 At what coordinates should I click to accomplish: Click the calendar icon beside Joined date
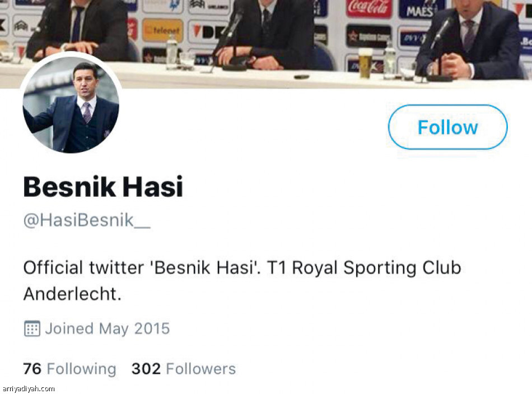click(x=32, y=328)
